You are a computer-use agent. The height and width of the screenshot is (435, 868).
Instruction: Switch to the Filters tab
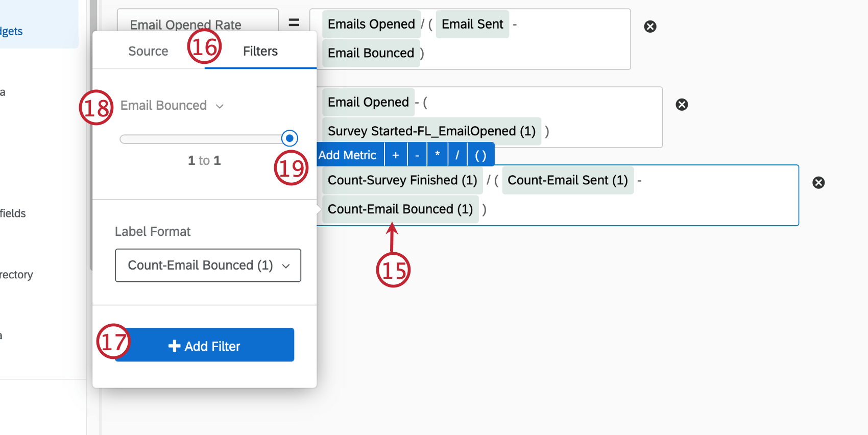point(260,51)
